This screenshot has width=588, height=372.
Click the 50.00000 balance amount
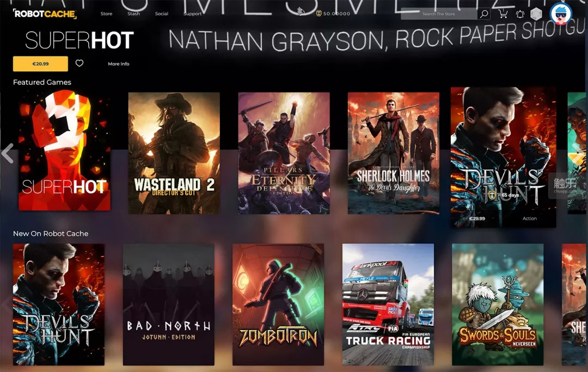tap(337, 14)
